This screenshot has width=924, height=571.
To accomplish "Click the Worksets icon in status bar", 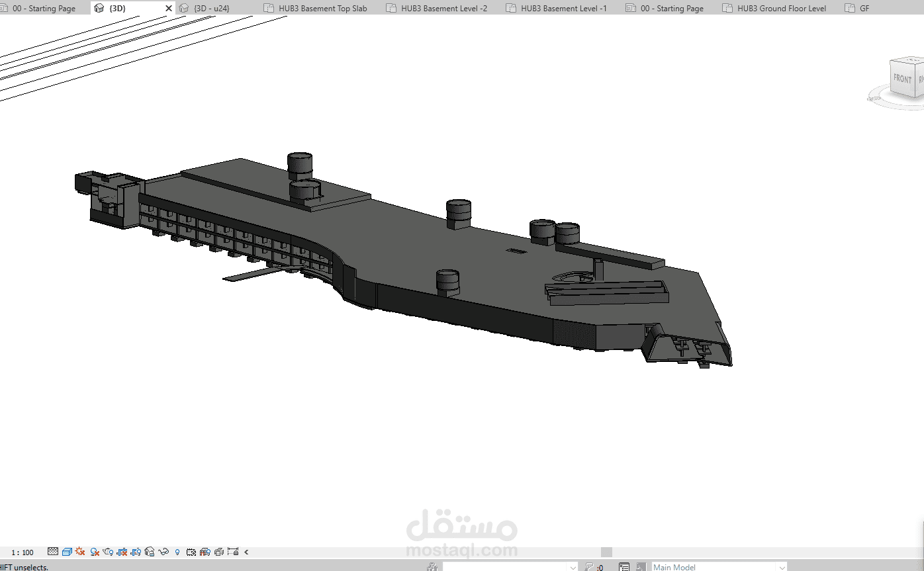I will [x=432, y=567].
